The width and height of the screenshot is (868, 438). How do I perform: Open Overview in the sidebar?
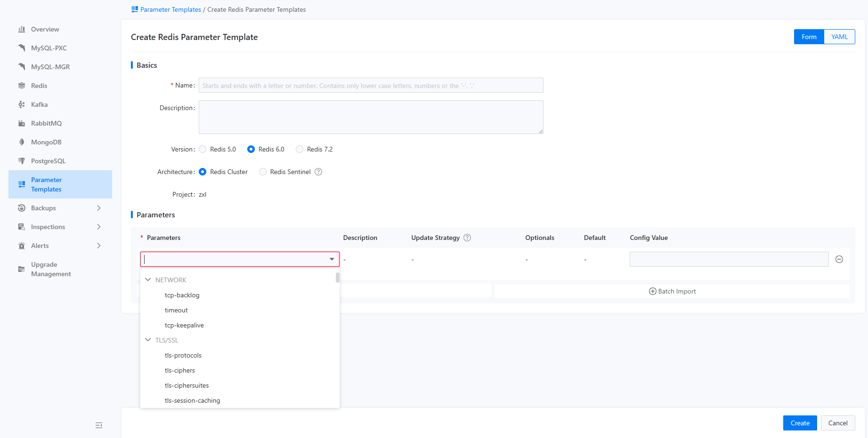click(x=45, y=29)
